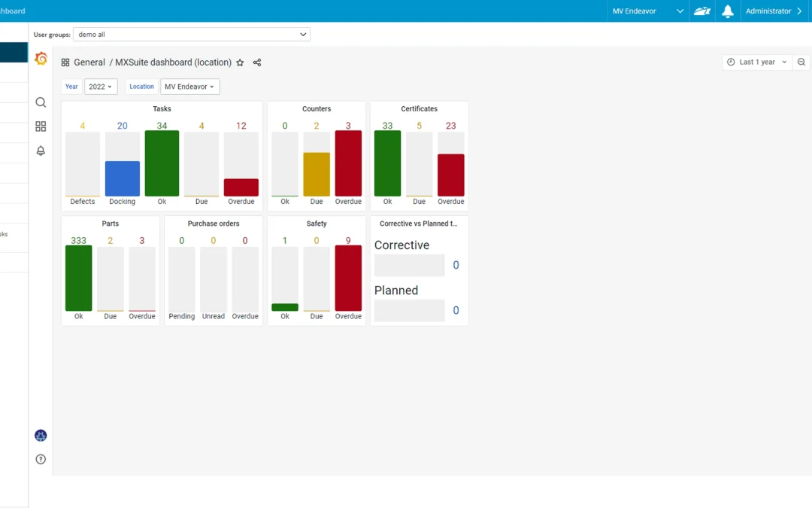Open the Last 1 year time picker

756,62
